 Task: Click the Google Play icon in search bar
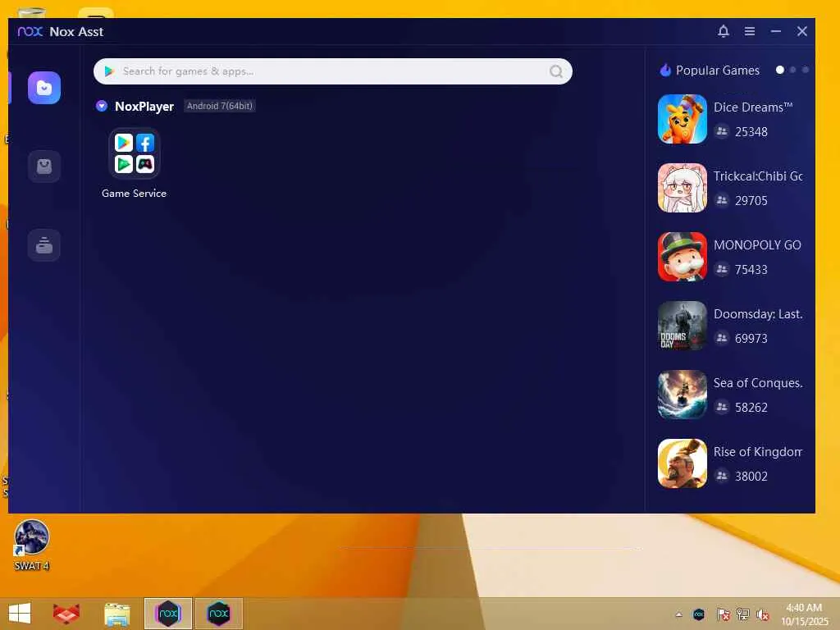pyautogui.click(x=109, y=71)
